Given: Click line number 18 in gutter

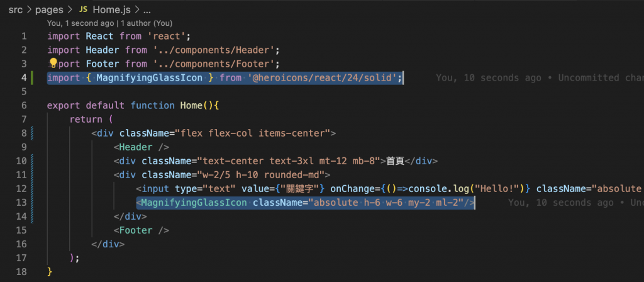Looking at the screenshot, I should [21, 271].
